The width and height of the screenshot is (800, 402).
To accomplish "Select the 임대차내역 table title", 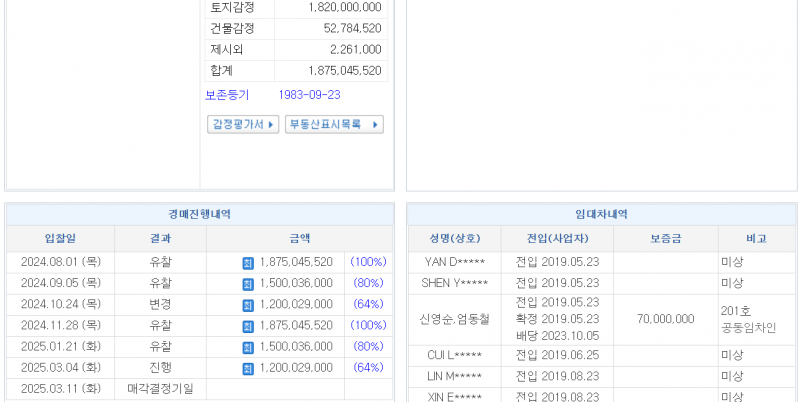I will tap(601, 214).
